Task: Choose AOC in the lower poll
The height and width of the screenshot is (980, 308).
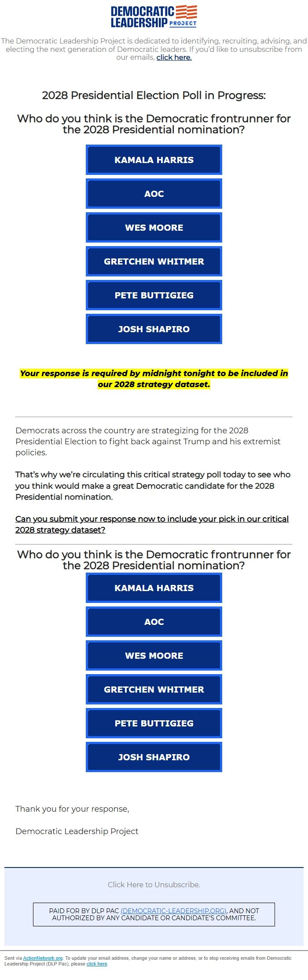Action: point(154,621)
